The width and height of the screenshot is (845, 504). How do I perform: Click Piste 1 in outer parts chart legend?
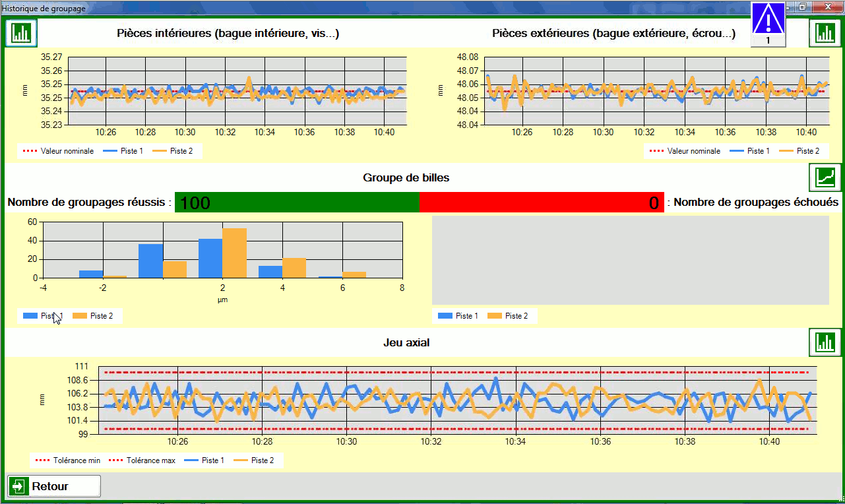[x=758, y=151]
